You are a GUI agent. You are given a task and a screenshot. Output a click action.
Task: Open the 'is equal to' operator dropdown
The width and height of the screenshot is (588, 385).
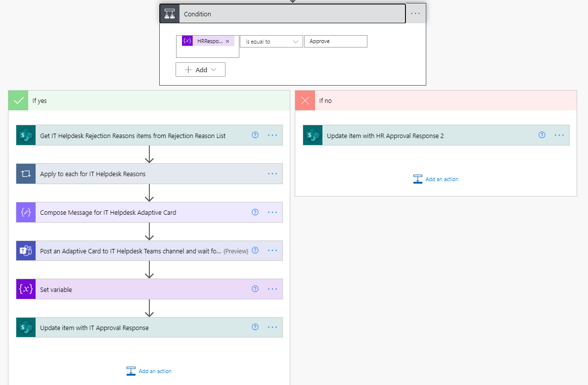point(271,41)
